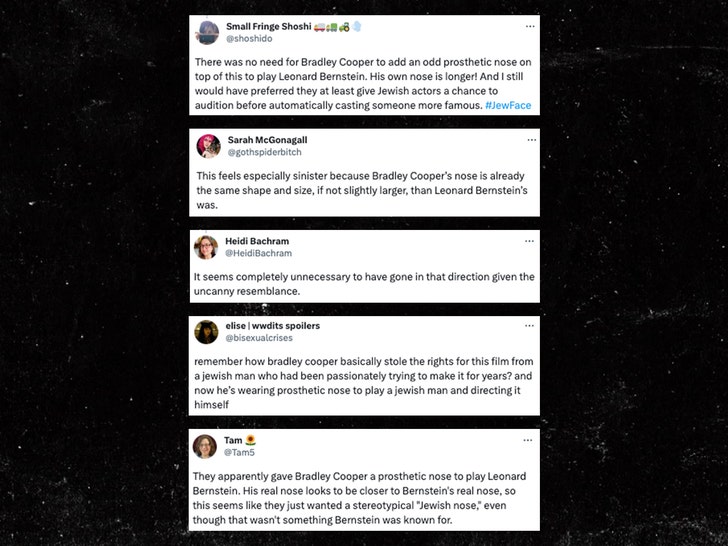This screenshot has height=546, width=728.
Task: Click Heidi Bachram's avatar photo
Action: point(207,247)
